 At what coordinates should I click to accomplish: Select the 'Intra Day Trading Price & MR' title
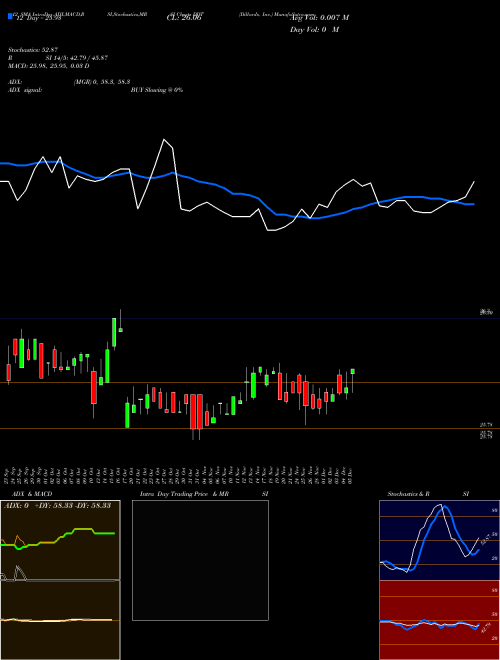click(184, 494)
